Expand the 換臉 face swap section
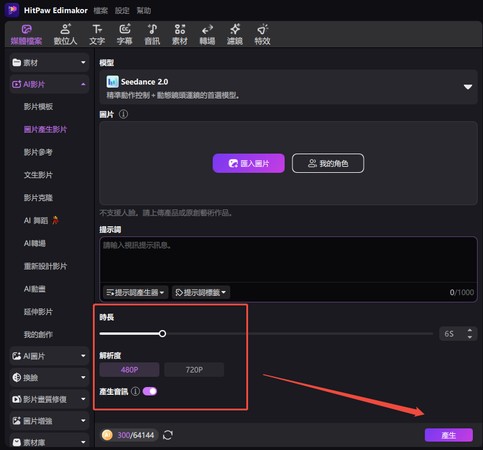This screenshot has height=450, width=483. click(49, 377)
